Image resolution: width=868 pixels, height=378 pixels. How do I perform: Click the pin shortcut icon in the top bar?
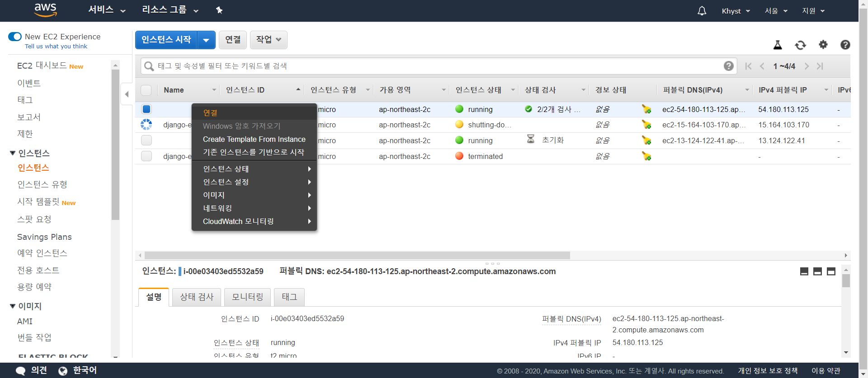219,10
